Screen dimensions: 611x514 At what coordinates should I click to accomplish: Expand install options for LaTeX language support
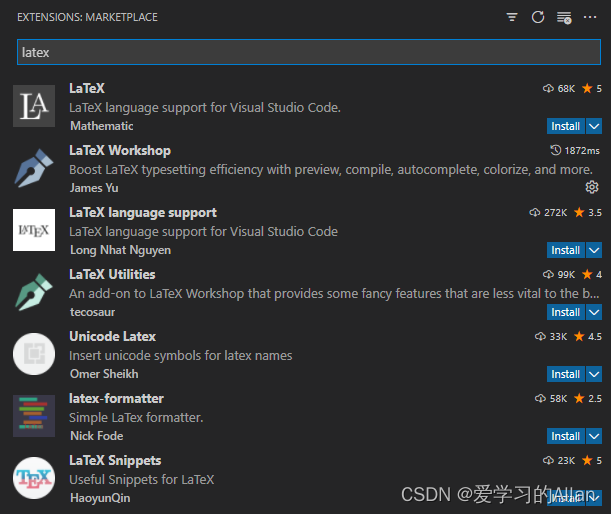(x=594, y=250)
